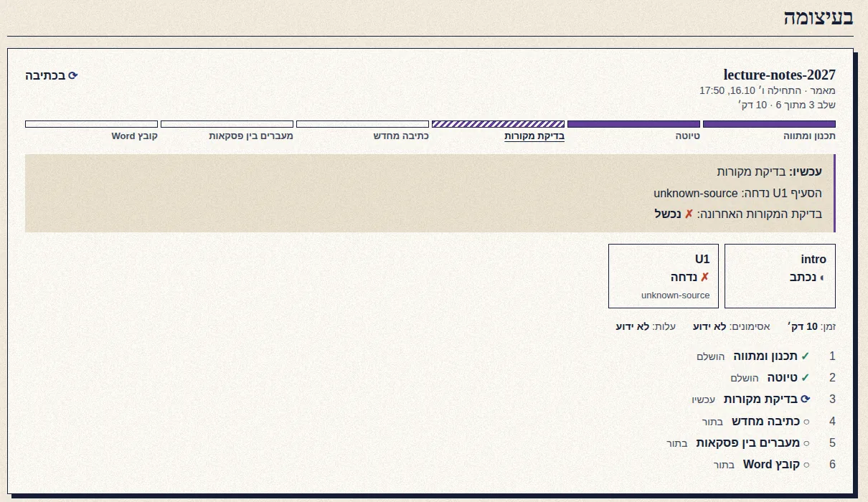Viewport: 868px width, 502px height.
Task: Click step 5 מעברים בין פסקאות list row
Action: pos(430,443)
